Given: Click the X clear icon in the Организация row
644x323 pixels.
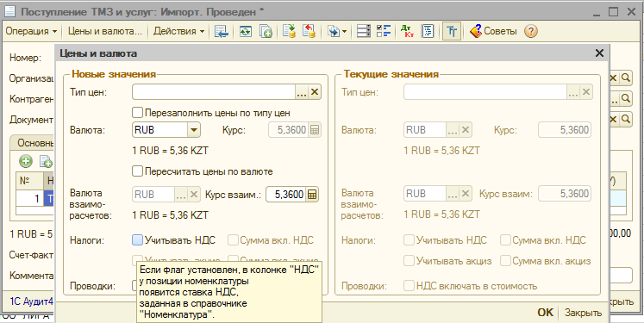Looking at the screenshot, I should pos(613,78).
